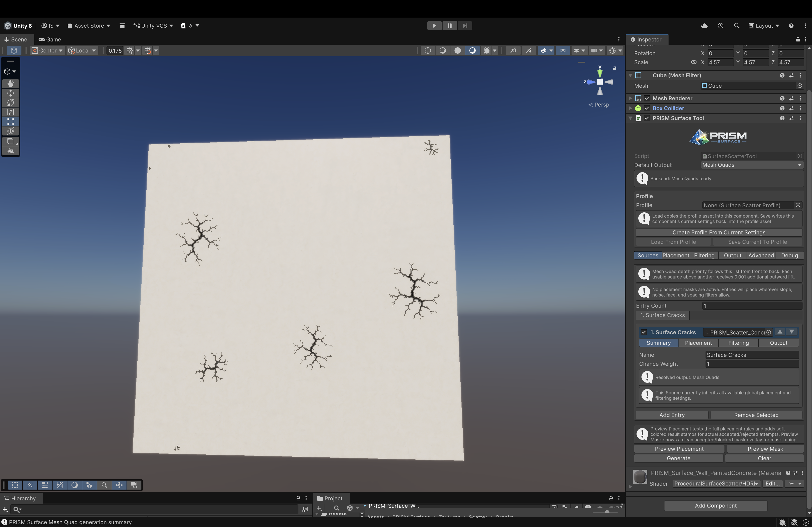Uncheck the 1. Surface Cracks entry
This screenshot has height=527, width=812.
pyautogui.click(x=644, y=332)
